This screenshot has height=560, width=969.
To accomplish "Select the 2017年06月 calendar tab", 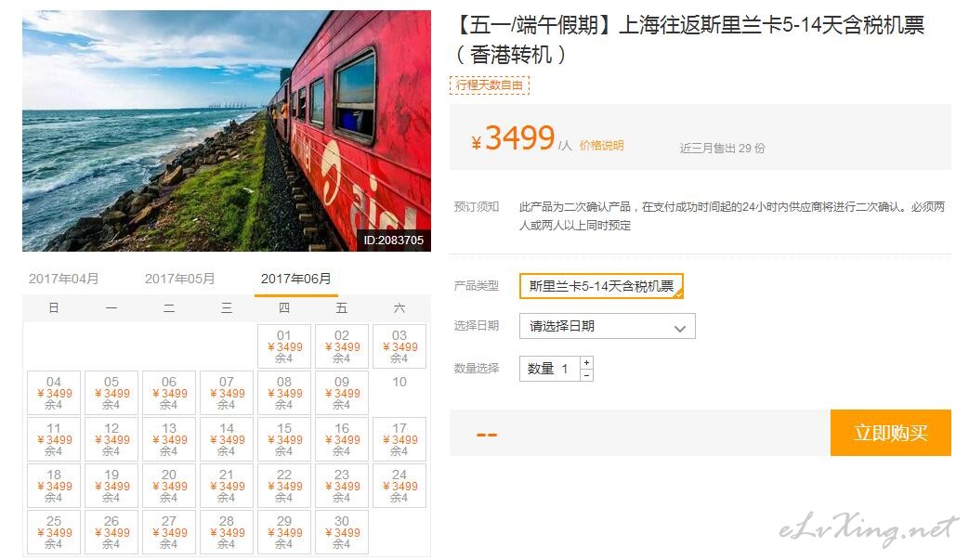I will (x=296, y=279).
